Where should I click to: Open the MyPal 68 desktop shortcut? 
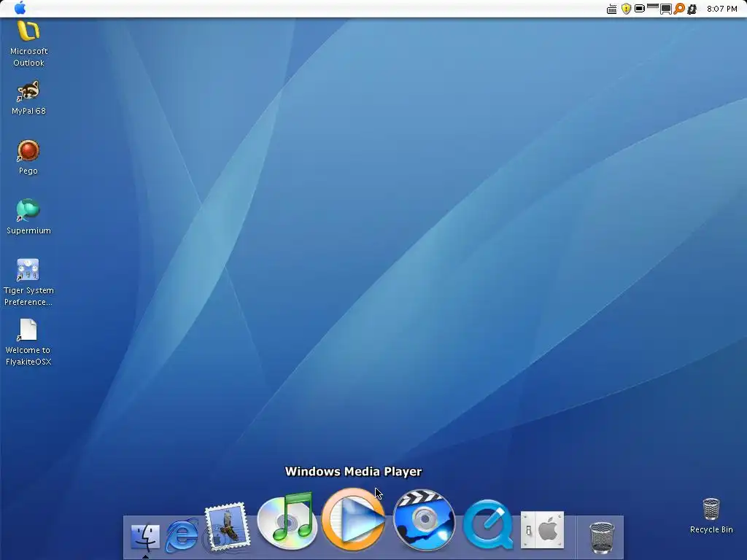28,91
